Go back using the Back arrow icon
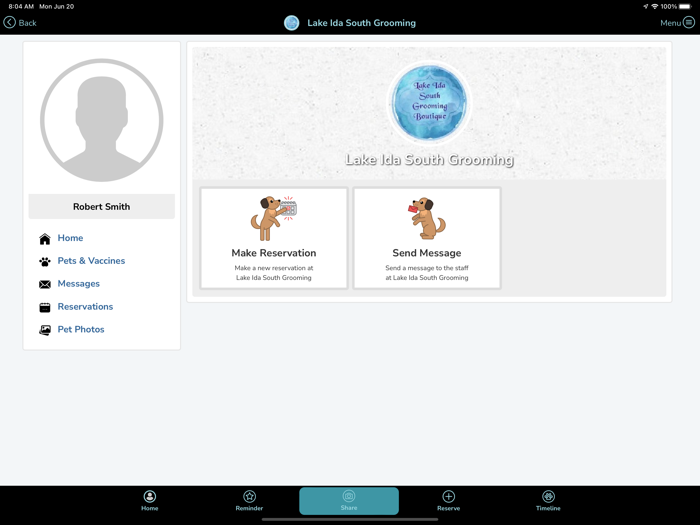The image size is (700, 525). pyautogui.click(x=9, y=22)
